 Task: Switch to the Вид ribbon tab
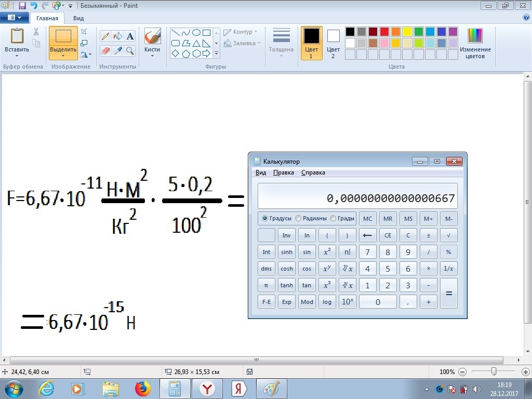78,18
